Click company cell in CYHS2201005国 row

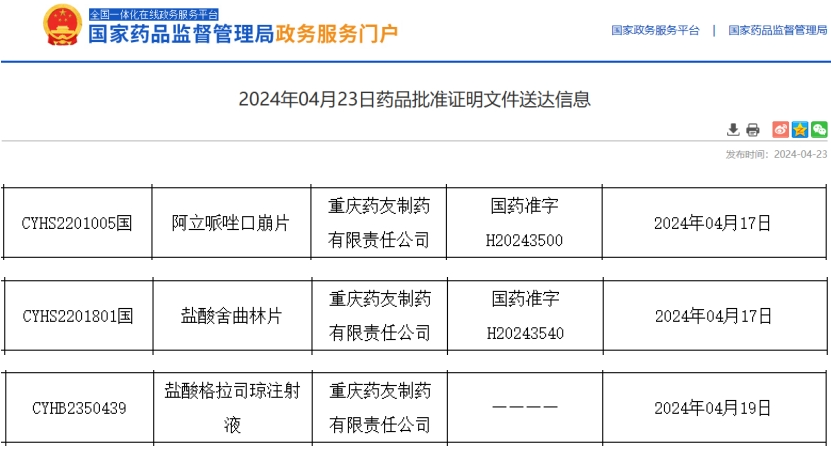[378, 223]
